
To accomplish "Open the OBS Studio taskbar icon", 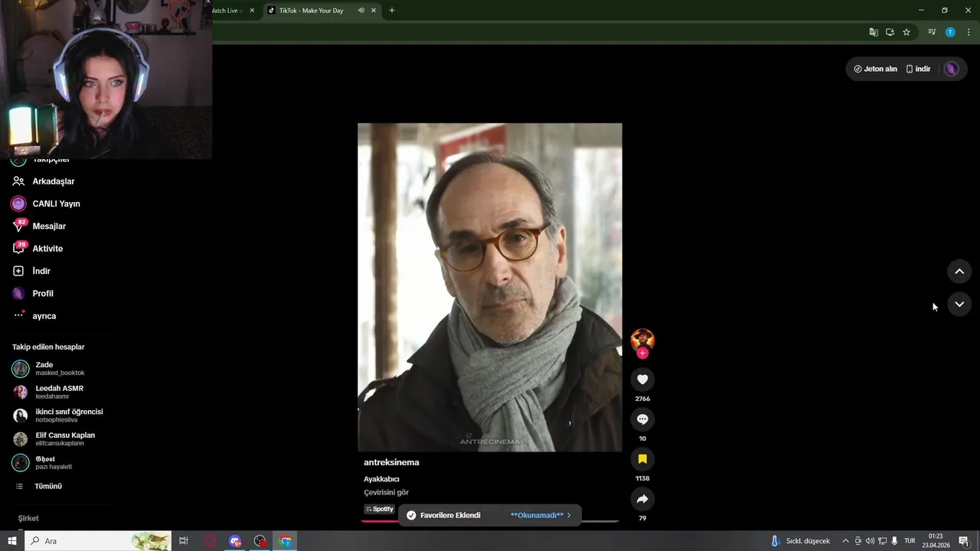I will click(260, 541).
